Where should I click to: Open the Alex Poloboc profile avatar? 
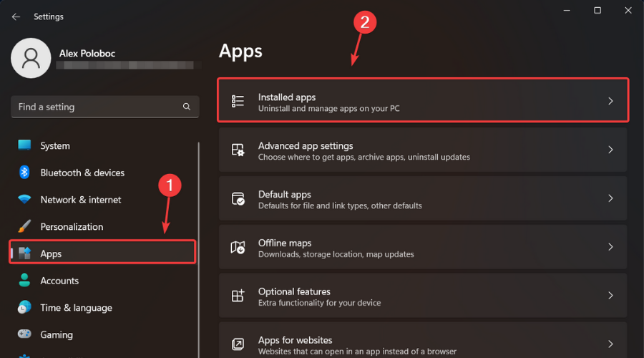[x=31, y=58]
